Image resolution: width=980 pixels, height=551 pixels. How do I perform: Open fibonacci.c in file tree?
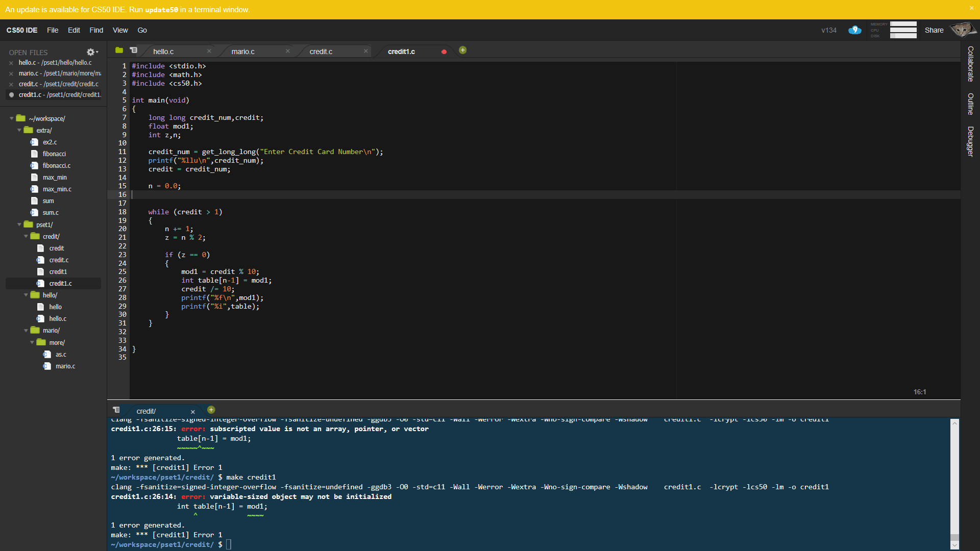point(57,166)
